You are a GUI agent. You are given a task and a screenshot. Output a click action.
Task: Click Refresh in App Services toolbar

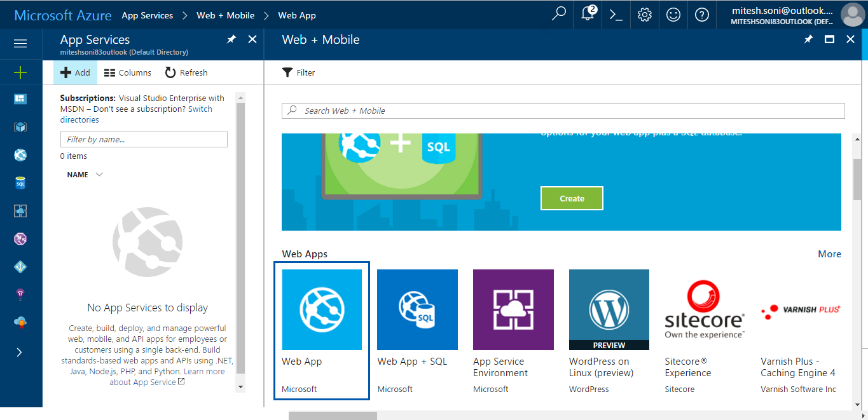tap(186, 72)
